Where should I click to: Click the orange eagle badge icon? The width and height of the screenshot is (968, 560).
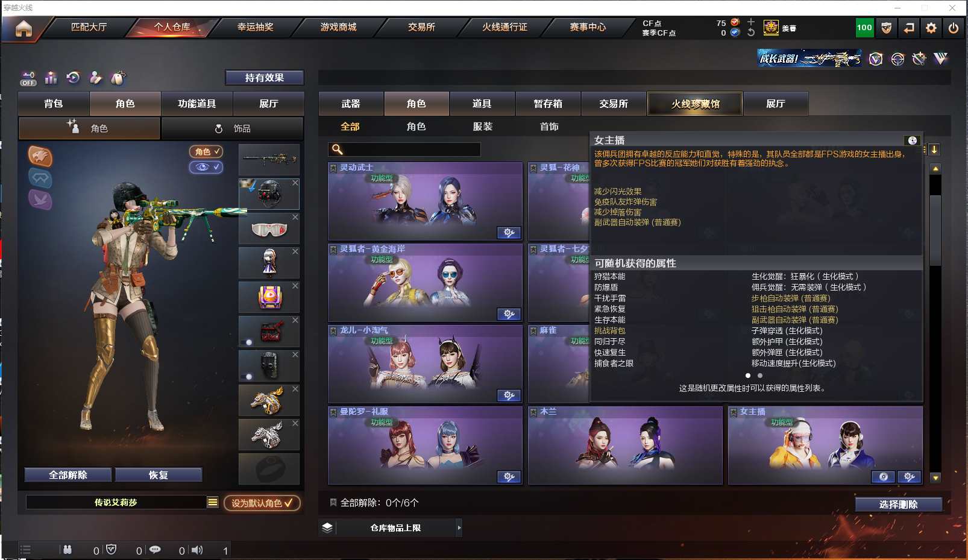(x=40, y=157)
